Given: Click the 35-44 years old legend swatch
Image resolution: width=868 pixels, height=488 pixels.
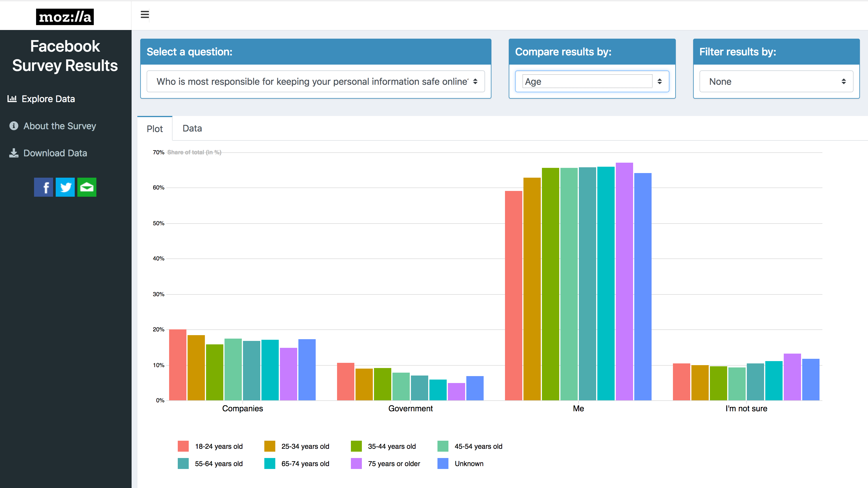Looking at the screenshot, I should tap(356, 446).
